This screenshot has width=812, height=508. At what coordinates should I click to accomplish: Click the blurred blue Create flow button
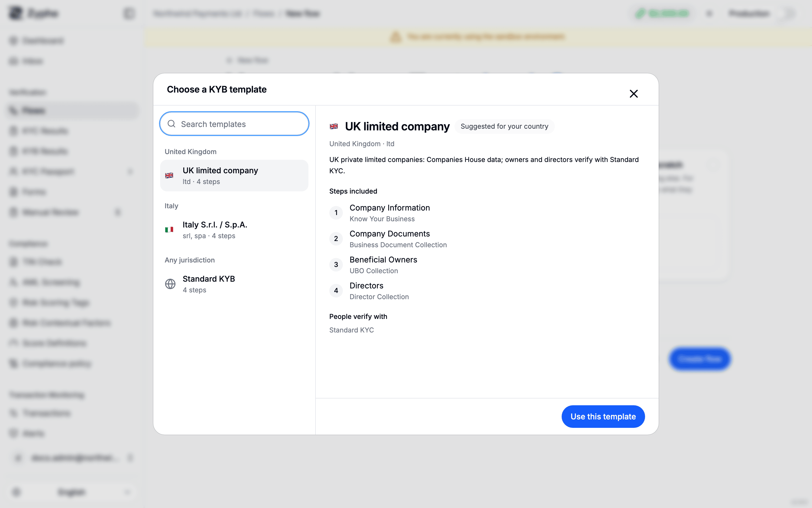pyautogui.click(x=700, y=359)
